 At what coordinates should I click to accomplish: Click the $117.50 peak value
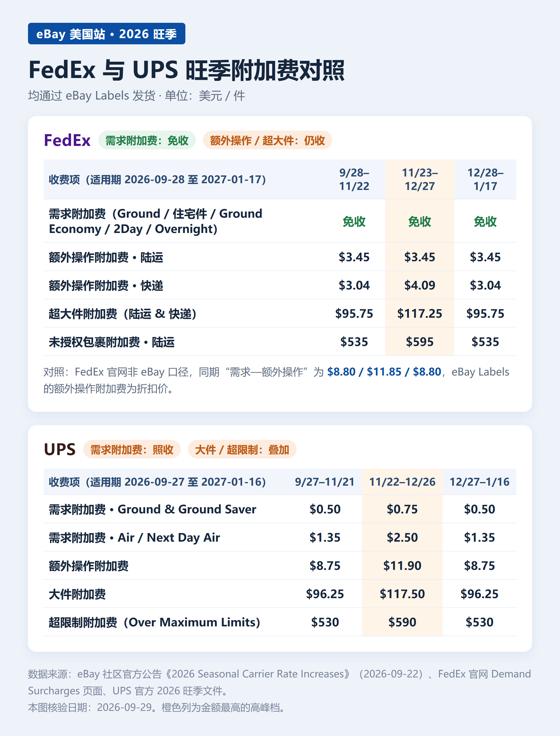click(x=402, y=594)
